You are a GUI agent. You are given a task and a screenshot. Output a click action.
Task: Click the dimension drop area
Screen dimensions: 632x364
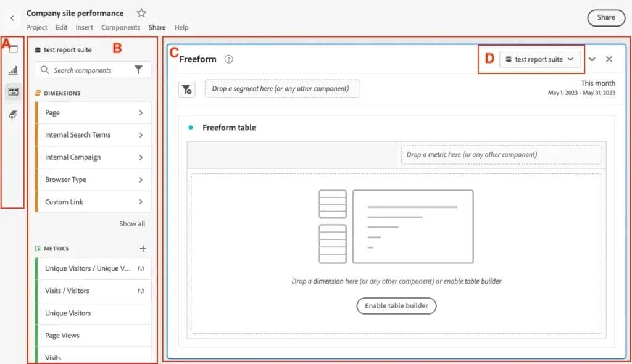point(396,254)
